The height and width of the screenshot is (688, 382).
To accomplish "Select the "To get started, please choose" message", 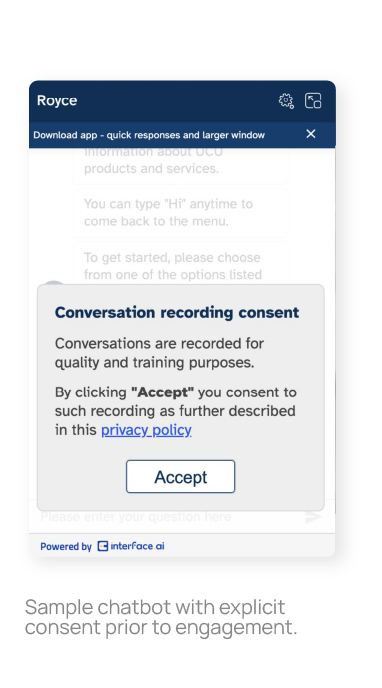I will 181,263.
